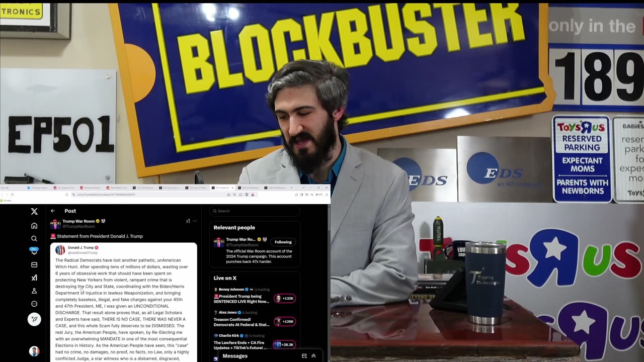Open tab search dropdown chevron
Viewport: 644px width, 362px height.
pyautogui.click(x=303, y=188)
